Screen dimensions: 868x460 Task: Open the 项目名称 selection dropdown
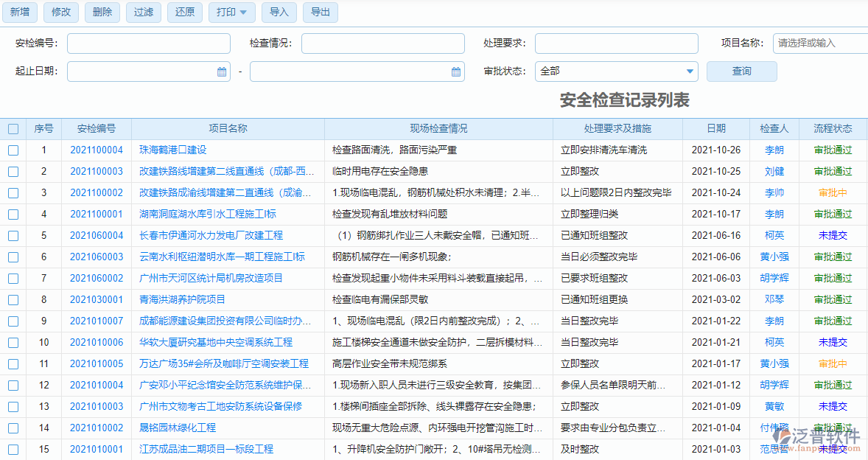819,43
